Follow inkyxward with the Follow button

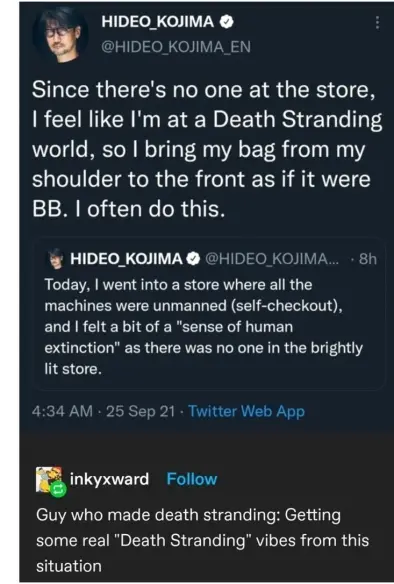[x=192, y=479]
